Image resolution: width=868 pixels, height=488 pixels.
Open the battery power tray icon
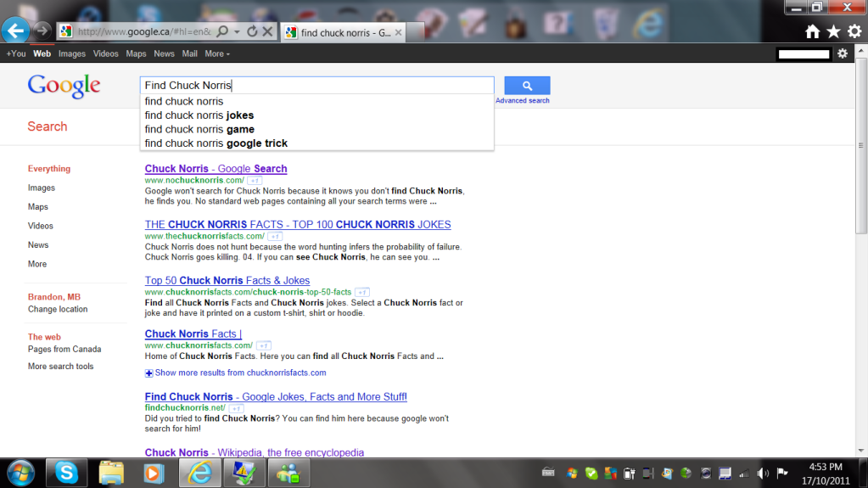(x=630, y=473)
